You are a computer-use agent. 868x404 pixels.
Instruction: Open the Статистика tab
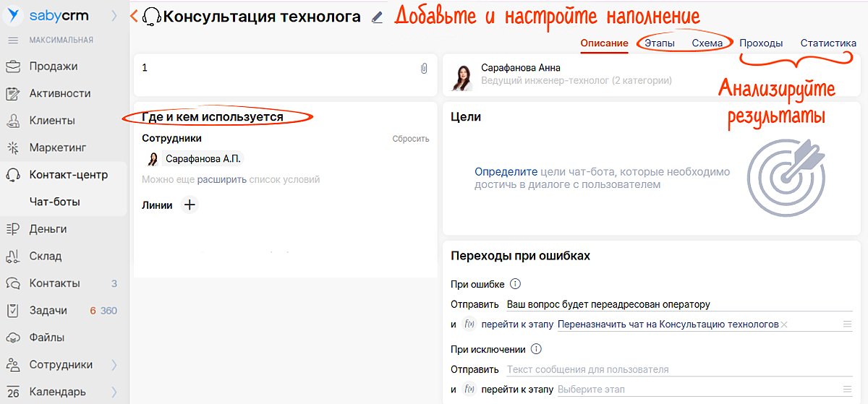pos(828,43)
